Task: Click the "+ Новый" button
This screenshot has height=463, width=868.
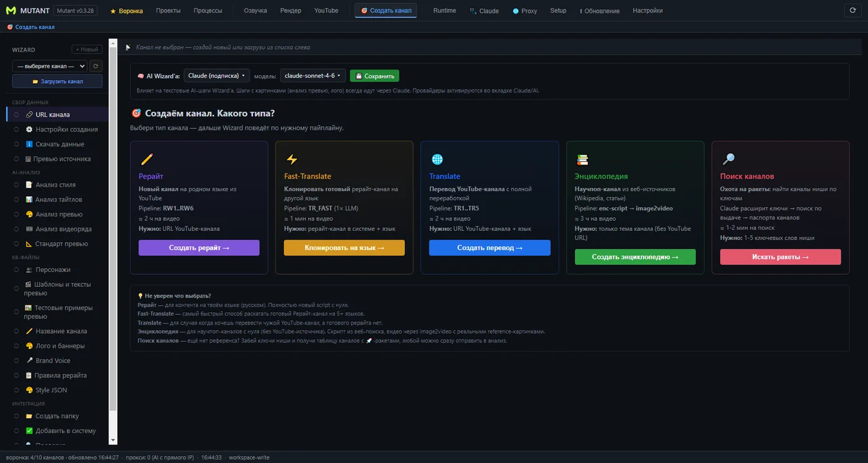Action: pos(87,50)
